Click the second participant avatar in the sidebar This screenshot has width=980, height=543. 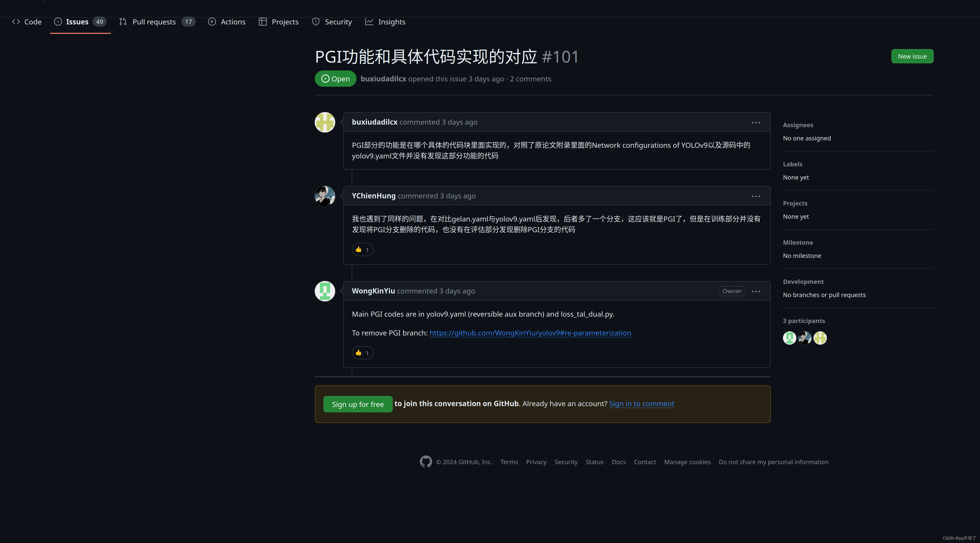805,338
